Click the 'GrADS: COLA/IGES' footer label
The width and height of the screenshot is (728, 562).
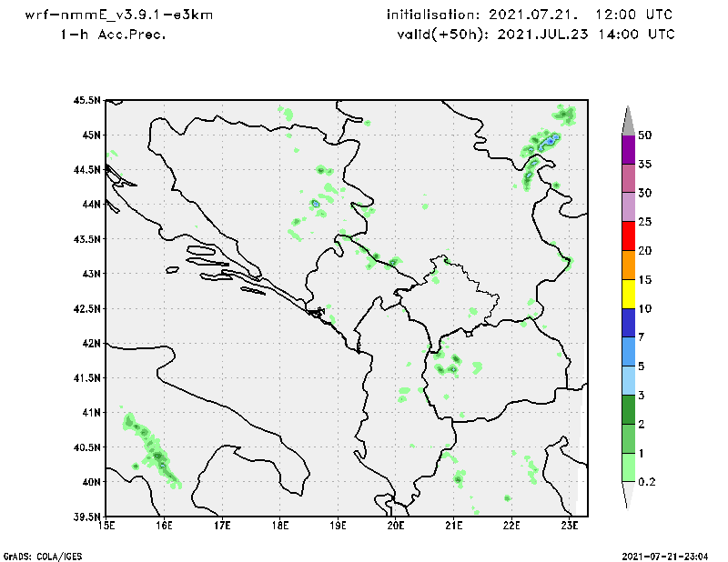click(x=43, y=556)
